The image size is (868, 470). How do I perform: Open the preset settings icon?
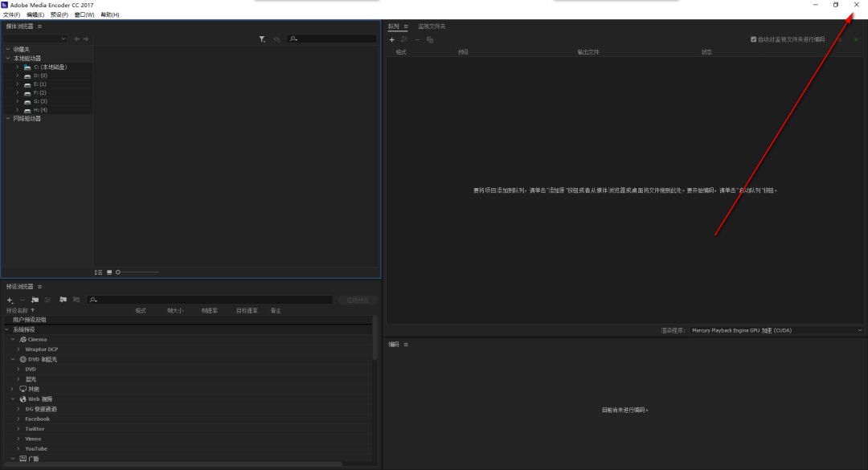point(47,299)
